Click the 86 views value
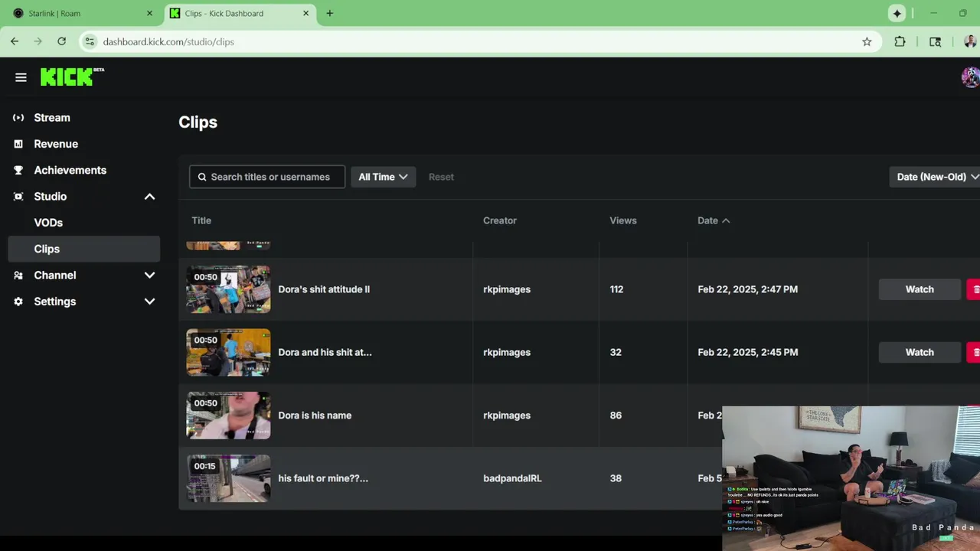 [x=616, y=416]
